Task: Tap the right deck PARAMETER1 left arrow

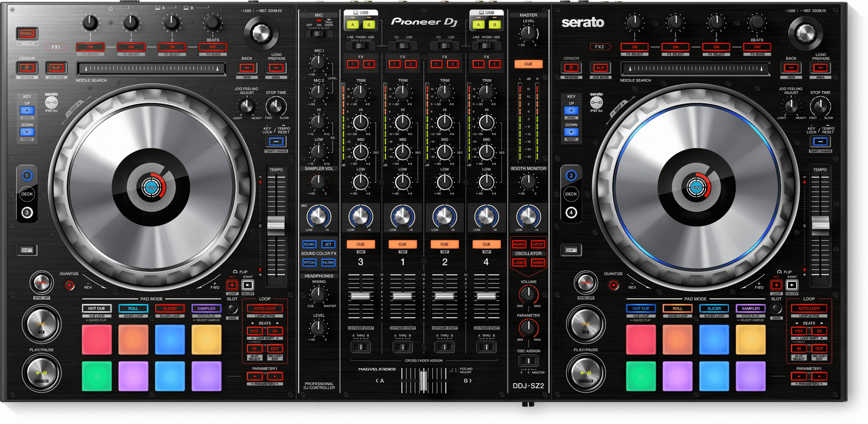Action: point(800,376)
